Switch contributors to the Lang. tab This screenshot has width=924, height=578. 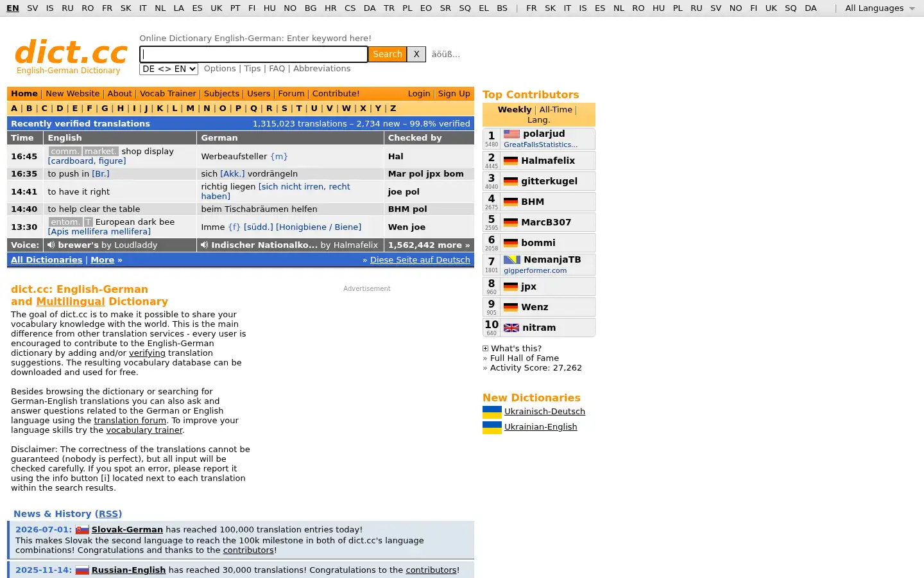click(538, 120)
